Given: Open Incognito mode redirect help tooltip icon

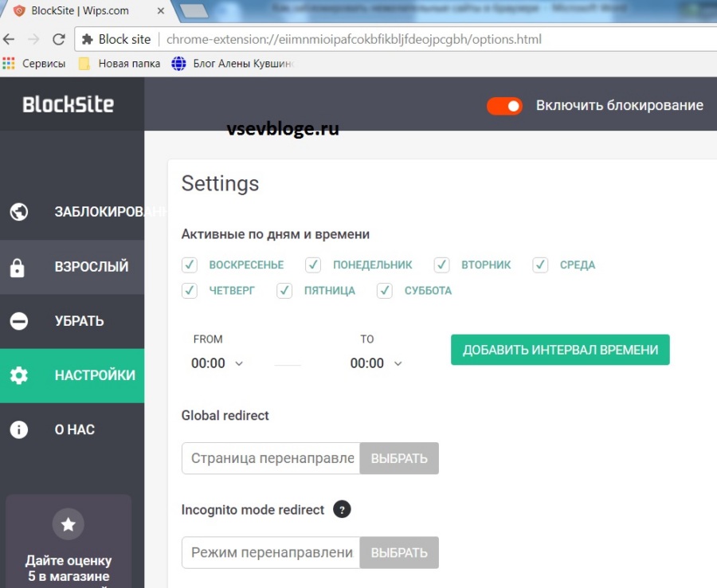Looking at the screenshot, I should pyautogui.click(x=342, y=509).
